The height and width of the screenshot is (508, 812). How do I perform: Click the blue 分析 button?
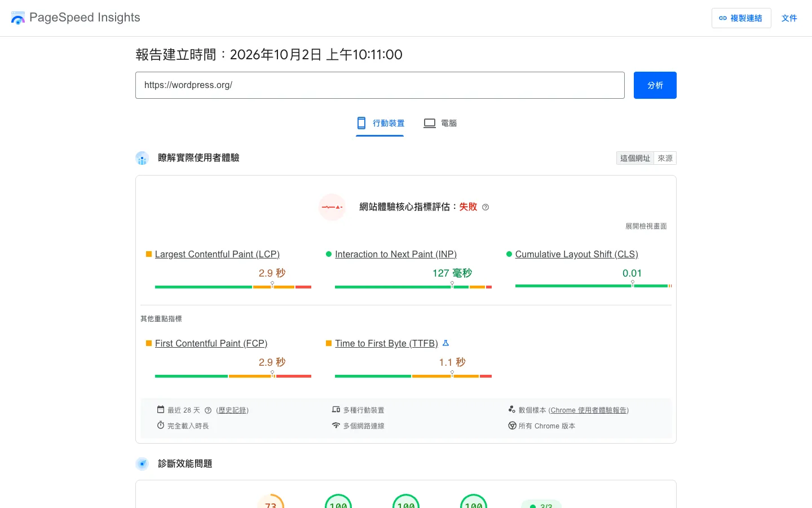click(x=655, y=85)
